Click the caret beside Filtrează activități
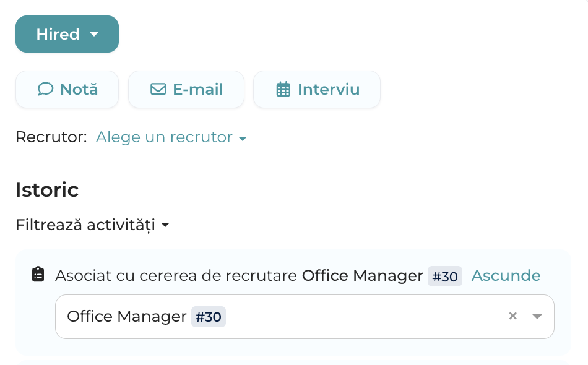The width and height of the screenshot is (588, 365). coord(165,225)
